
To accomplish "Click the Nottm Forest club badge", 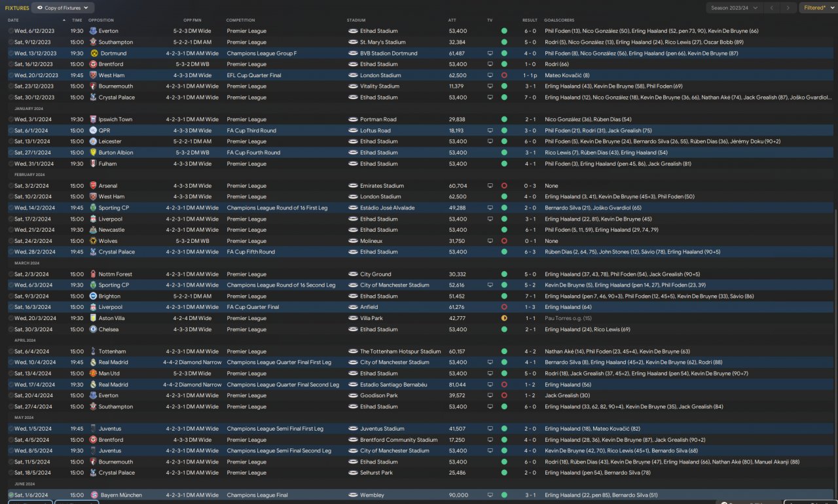I will coord(94,274).
